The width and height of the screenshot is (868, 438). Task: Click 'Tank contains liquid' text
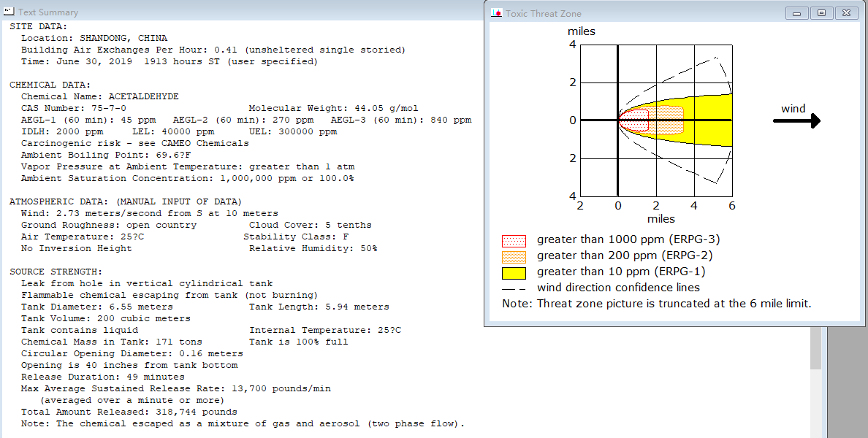[80, 330]
